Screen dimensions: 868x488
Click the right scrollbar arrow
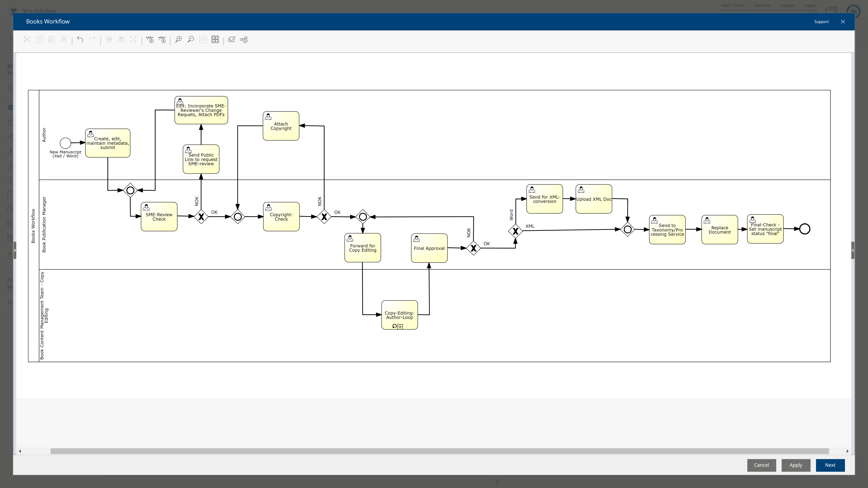[847, 451]
